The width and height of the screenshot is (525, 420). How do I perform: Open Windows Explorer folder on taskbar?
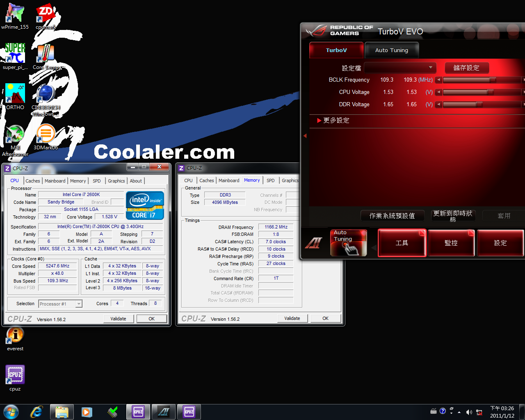pos(62,412)
